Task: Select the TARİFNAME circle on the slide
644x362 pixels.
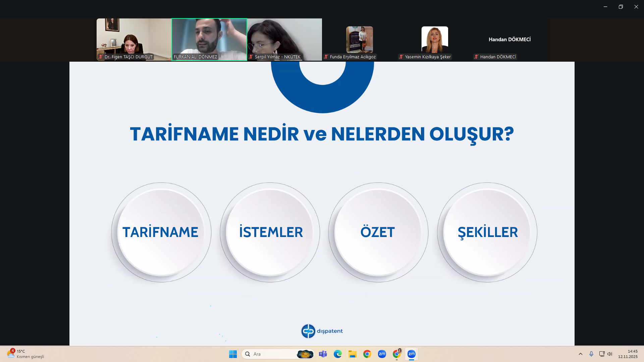Action: coord(161,232)
